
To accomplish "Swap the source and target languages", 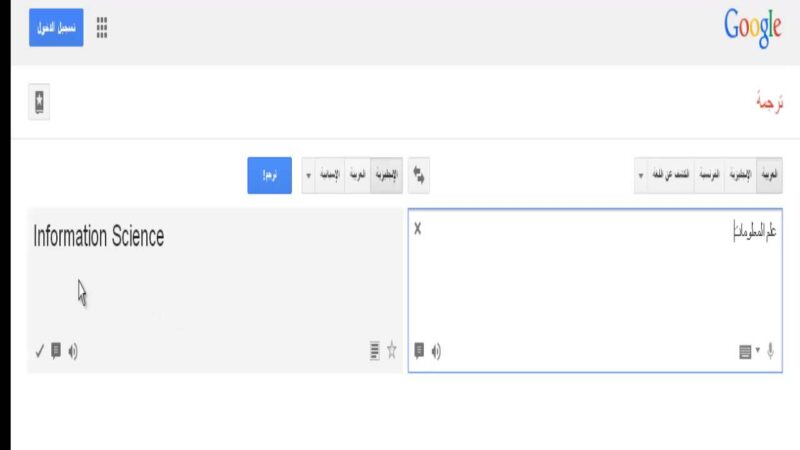I will click(x=418, y=175).
